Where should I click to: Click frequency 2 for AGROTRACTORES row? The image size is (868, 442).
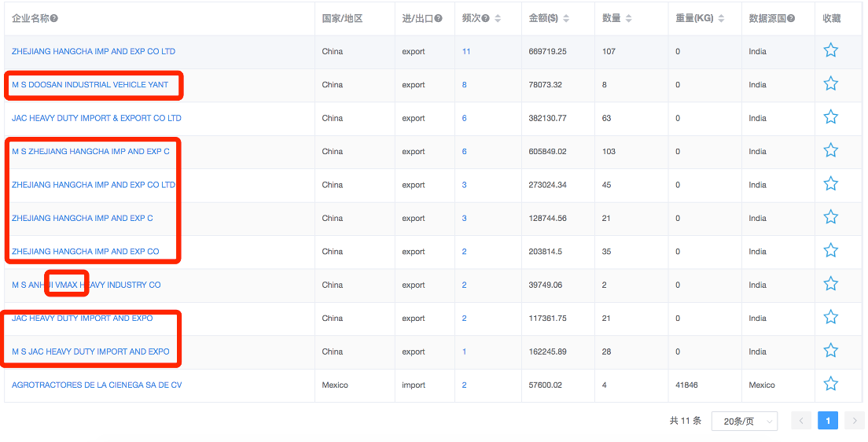(465, 385)
